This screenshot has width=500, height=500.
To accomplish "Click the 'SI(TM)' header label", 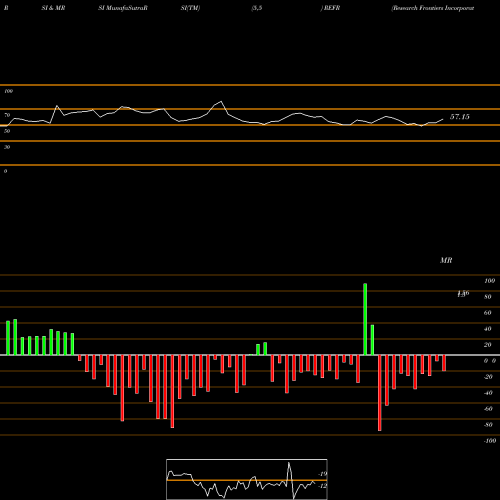I will point(190,8).
